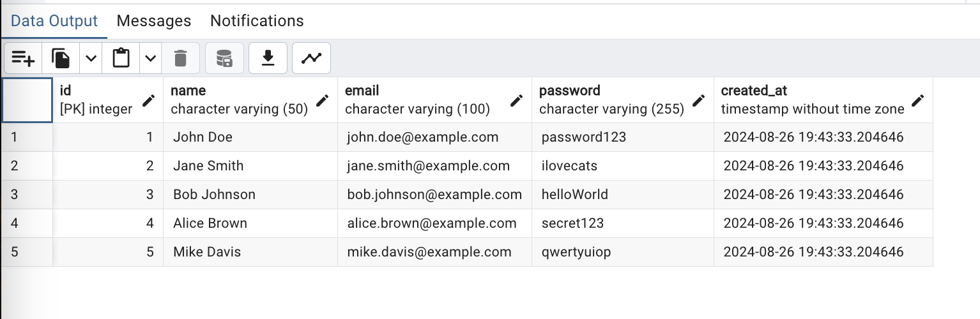The width and height of the screenshot is (980, 319).
Task: Click the Paste clipboard icon
Action: tap(121, 59)
